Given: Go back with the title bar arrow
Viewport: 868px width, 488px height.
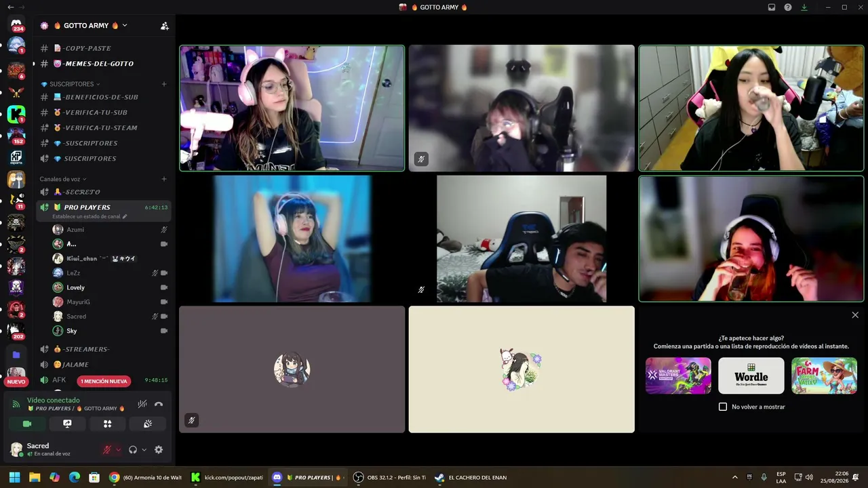Looking at the screenshot, I should click(10, 7).
